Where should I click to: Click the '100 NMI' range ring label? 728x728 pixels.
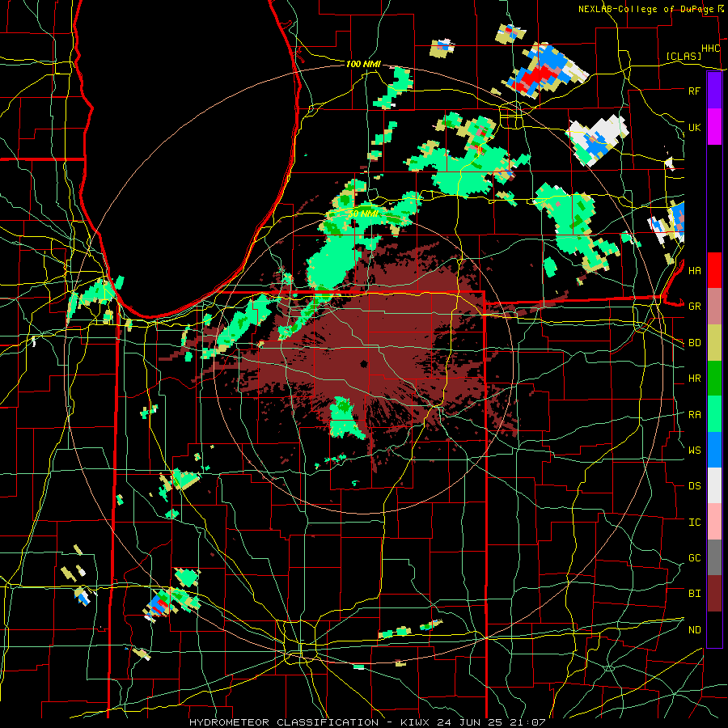pyautogui.click(x=363, y=64)
